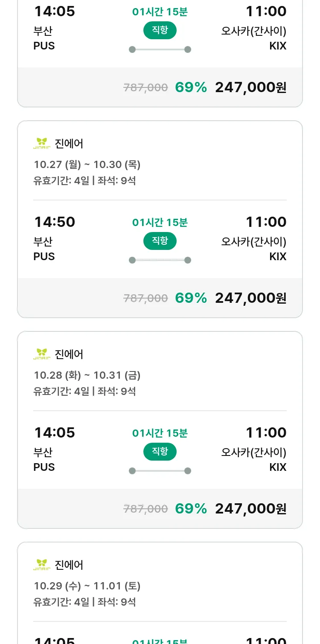
Task: Tap the 직항 badge in the topmost card
Action: pyautogui.click(x=160, y=30)
